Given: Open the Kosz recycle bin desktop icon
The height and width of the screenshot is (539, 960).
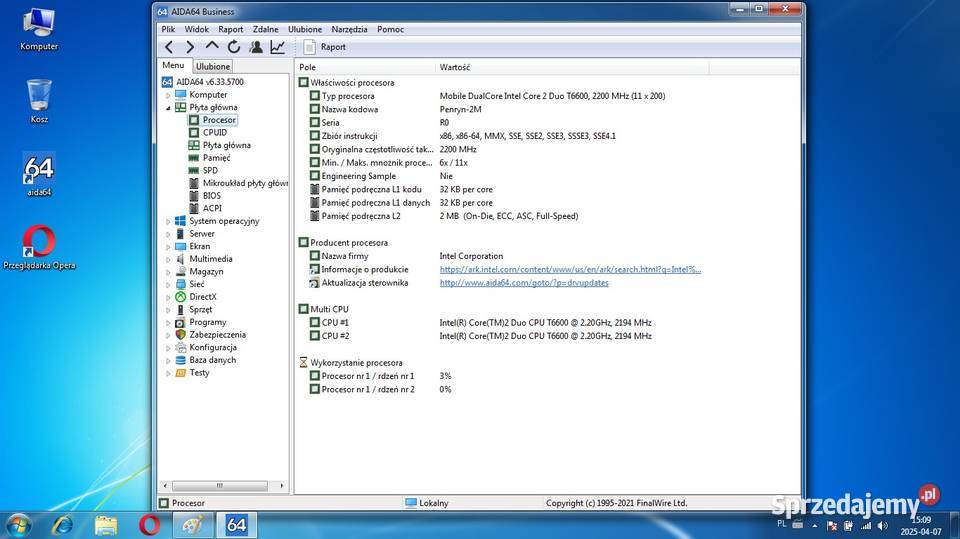Looking at the screenshot, I should point(39,102).
